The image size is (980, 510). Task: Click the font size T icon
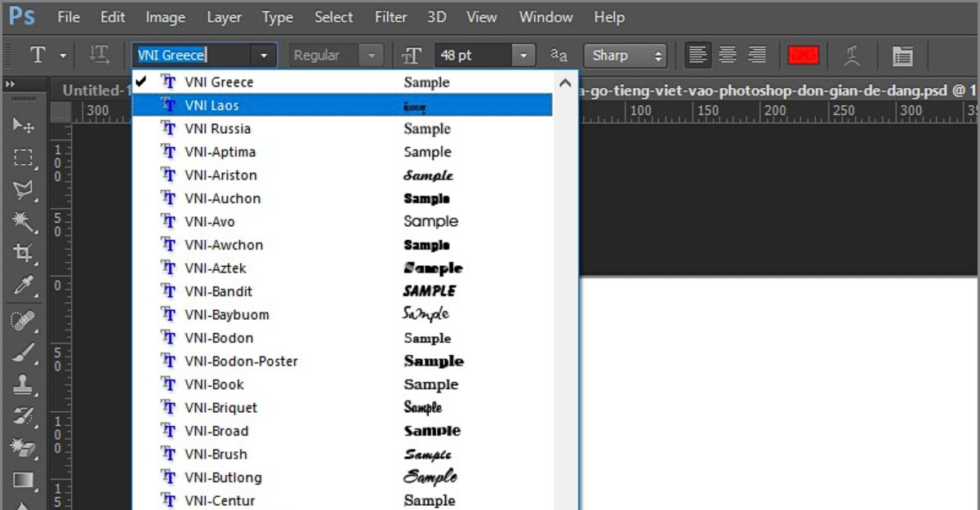(412, 55)
